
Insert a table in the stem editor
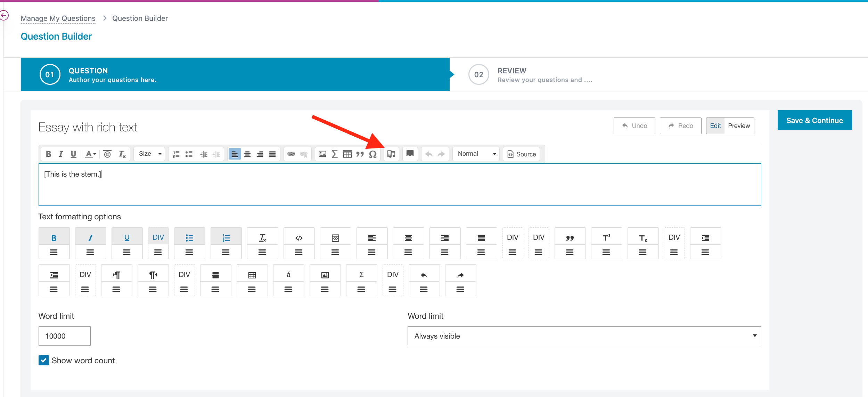click(347, 154)
